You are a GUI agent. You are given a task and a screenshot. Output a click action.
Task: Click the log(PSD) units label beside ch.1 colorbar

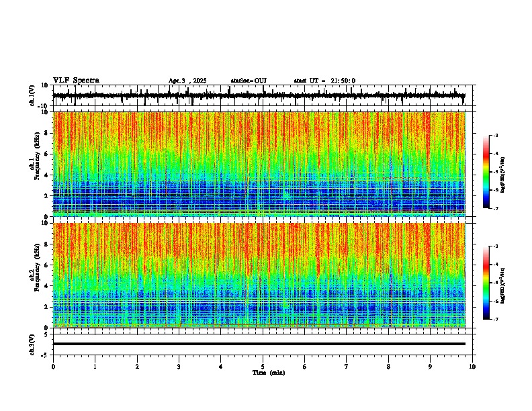point(503,175)
